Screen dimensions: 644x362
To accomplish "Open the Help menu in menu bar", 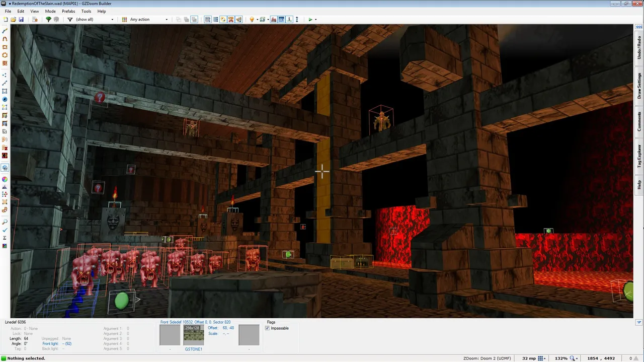I will [x=102, y=11].
